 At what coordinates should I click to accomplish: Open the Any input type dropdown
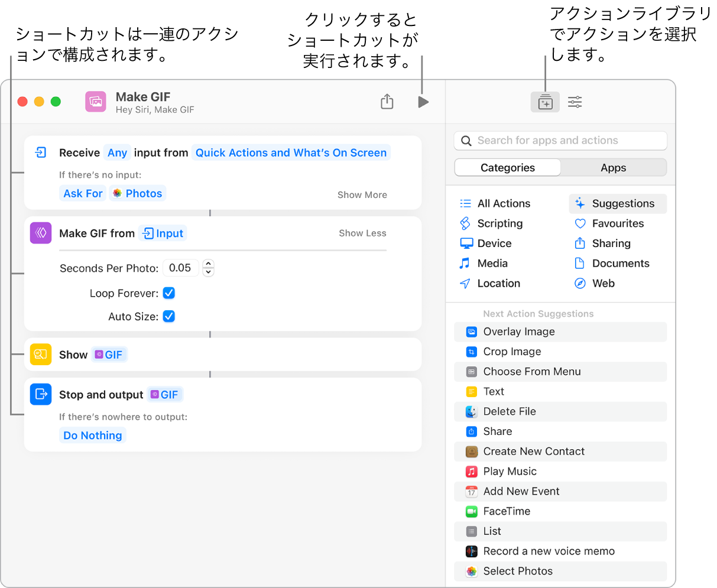pyautogui.click(x=117, y=153)
